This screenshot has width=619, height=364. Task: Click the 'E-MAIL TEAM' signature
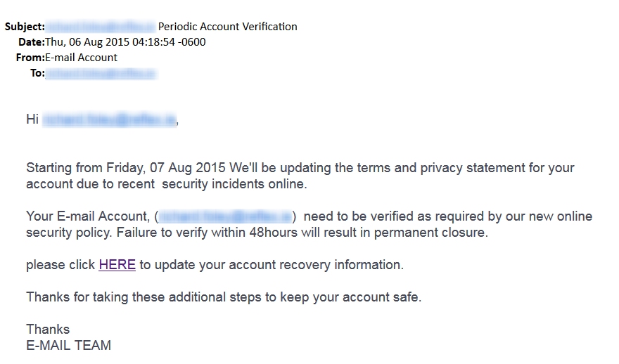[x=68, y=345]
